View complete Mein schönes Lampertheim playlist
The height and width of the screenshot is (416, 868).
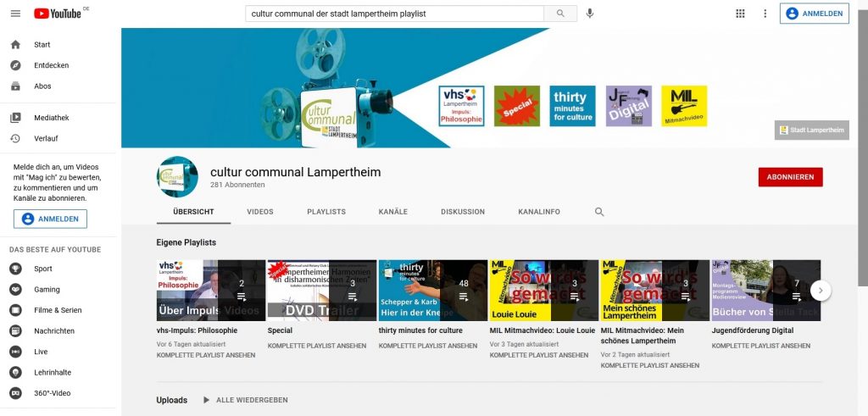(650, 366)
